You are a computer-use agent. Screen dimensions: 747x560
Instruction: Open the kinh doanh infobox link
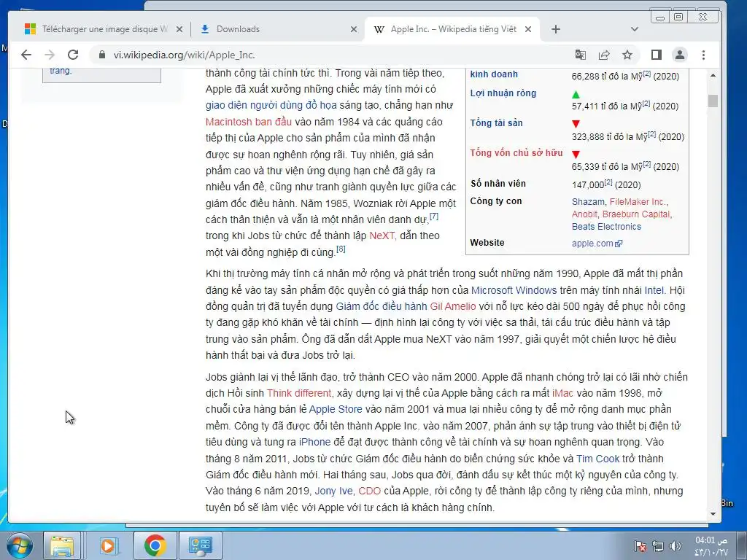click(x=494, y=74)
